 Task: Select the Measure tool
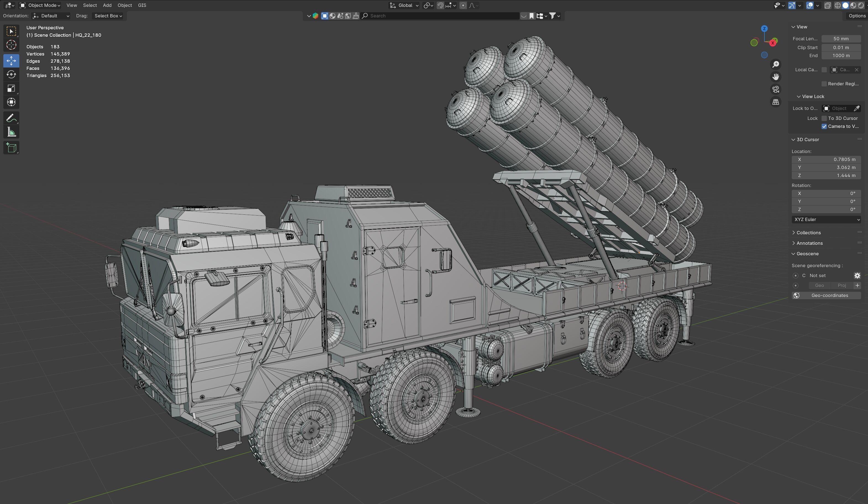[11, 132]
